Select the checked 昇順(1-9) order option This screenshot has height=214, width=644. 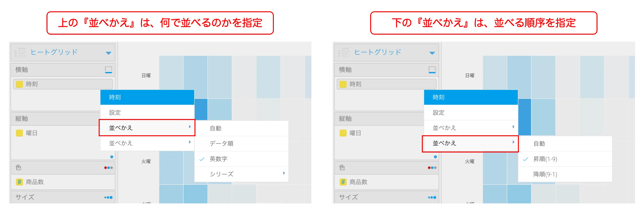click(x=545, y=159)
